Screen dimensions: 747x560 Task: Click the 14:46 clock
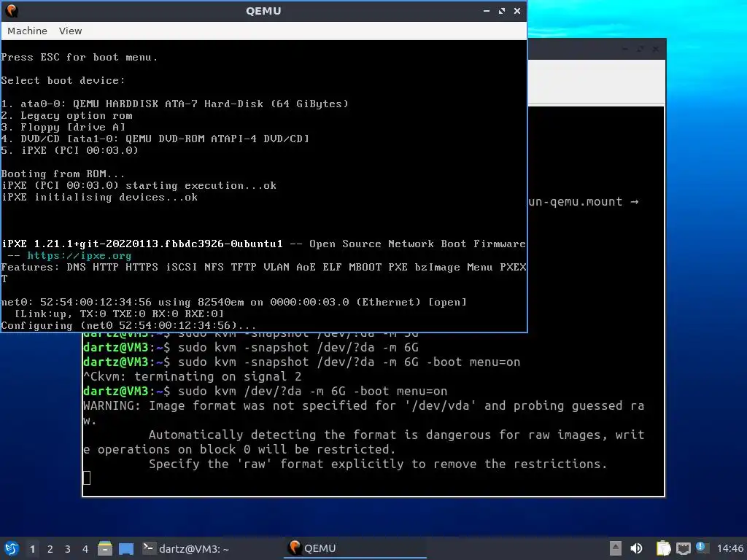pyautogui.click(x=729, y=548)
